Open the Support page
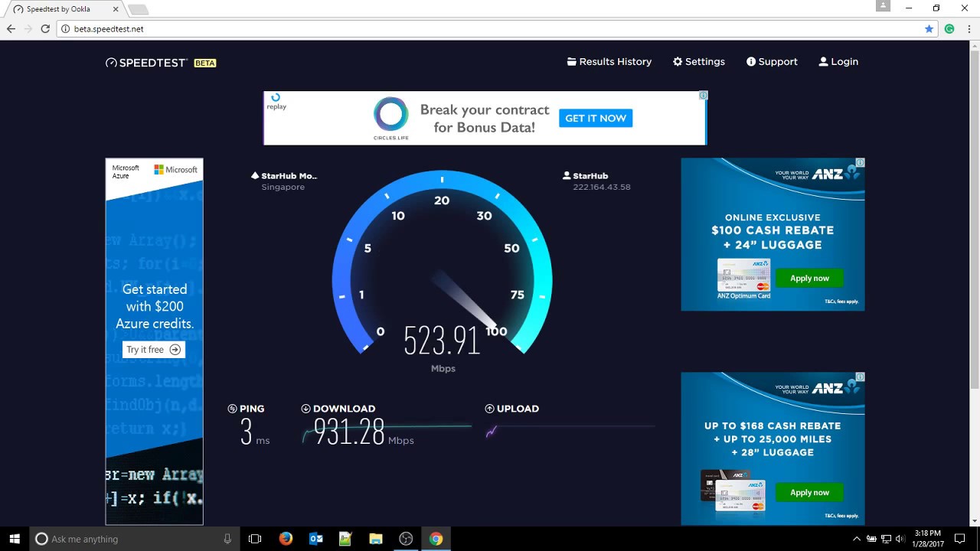 [x=772, y=62]
